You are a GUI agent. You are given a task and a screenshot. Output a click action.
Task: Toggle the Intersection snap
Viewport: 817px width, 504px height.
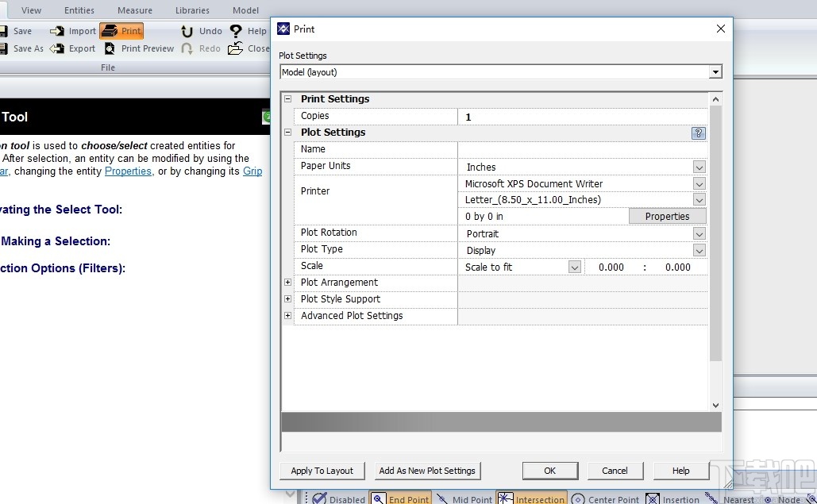[531, 498]
